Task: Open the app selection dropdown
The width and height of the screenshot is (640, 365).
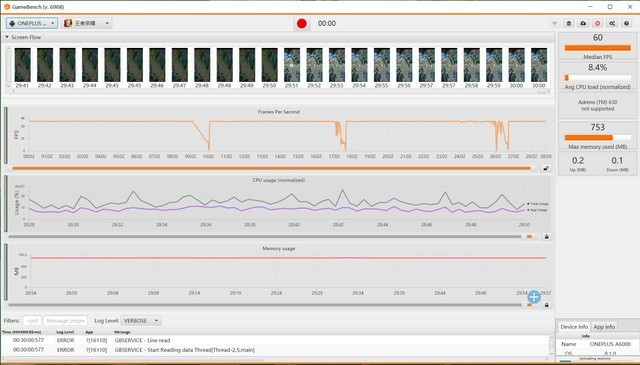Action: click(x=87, y=23)
